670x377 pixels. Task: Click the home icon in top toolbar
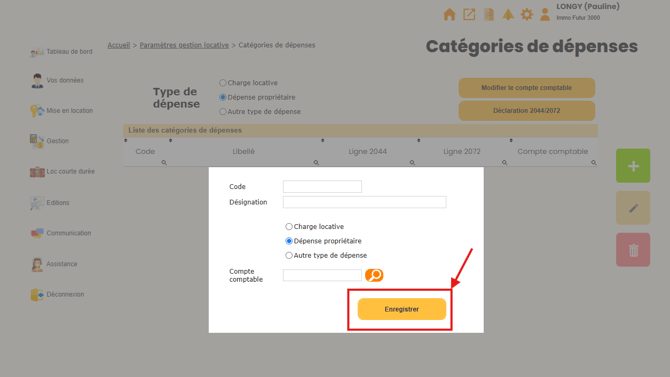click(449, 15)
